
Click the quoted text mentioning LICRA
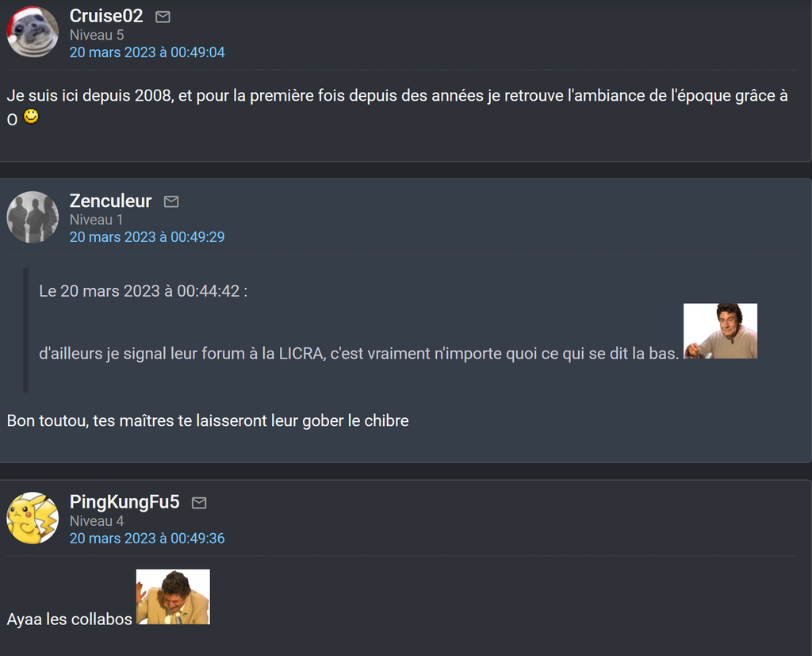358,354
